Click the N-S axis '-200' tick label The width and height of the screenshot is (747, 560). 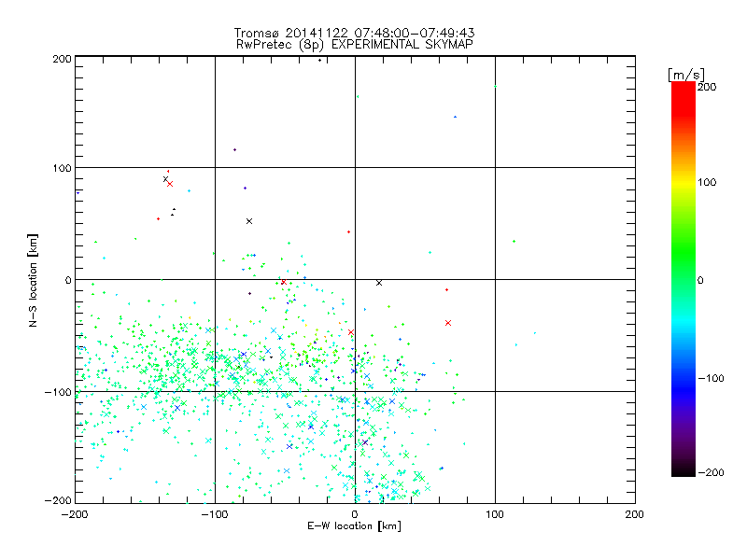58,500
